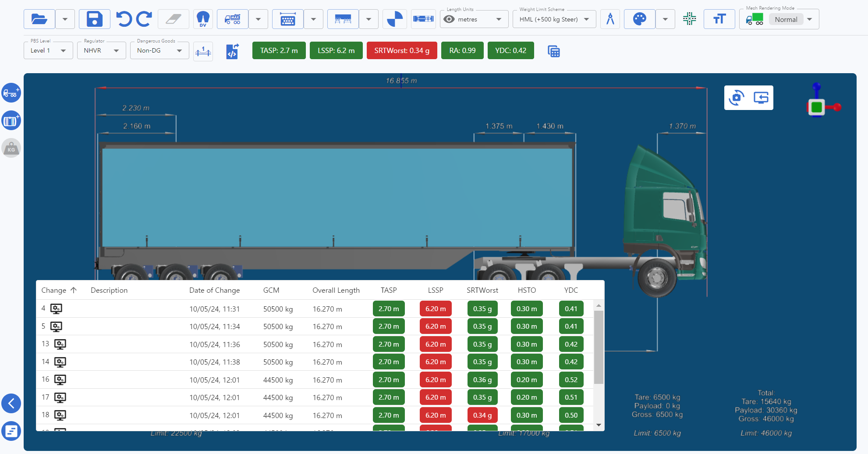The height and width of the screenshot is (454, 868).
Task: Add a container body from the sidebar
Action: point(11,121)
